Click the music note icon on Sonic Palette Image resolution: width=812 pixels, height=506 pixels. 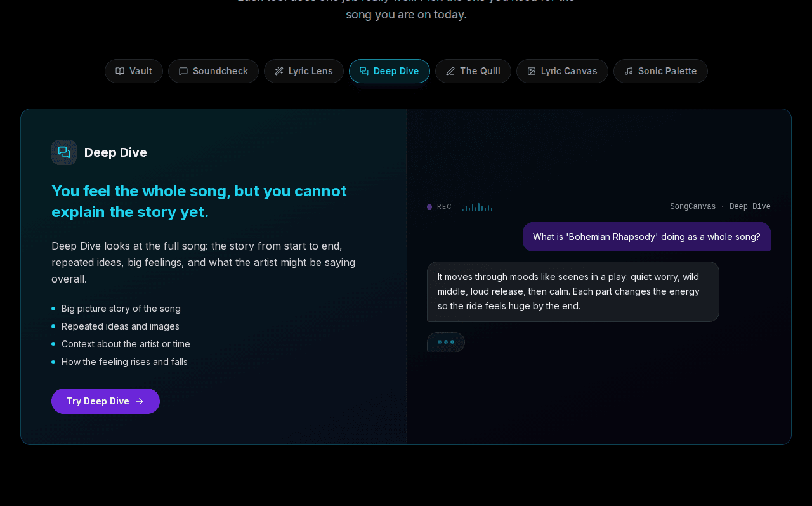click(x=629, y=71)
